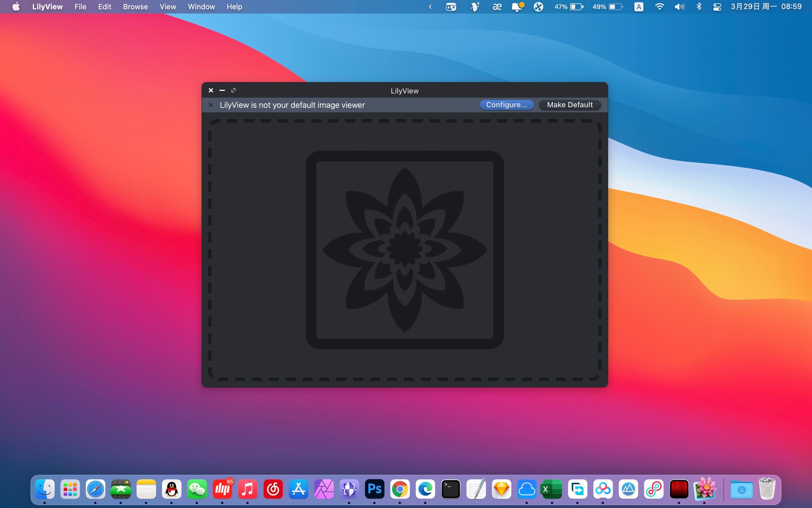Open the red app with 65 badge
This screenshot has width=812, height=508.
[x=222, y=489]
